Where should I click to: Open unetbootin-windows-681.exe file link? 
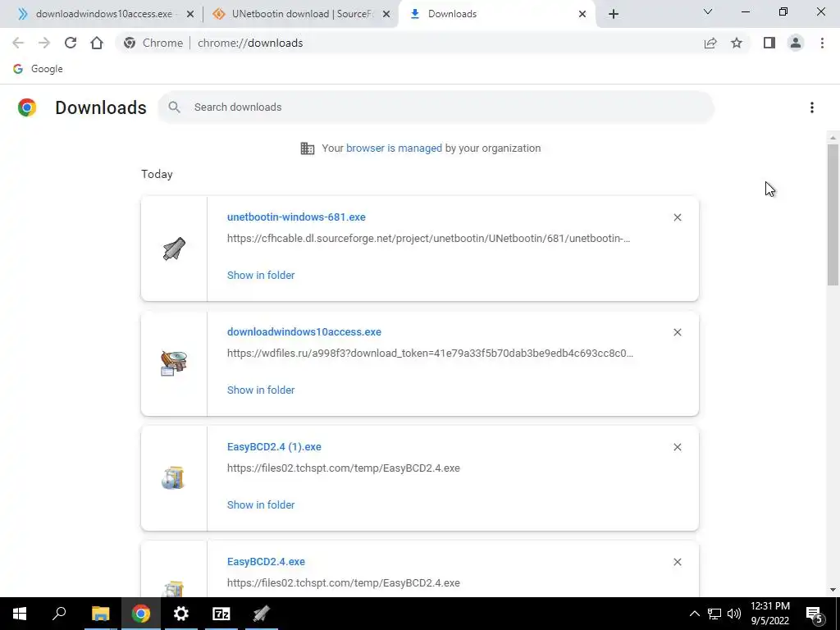296,217
